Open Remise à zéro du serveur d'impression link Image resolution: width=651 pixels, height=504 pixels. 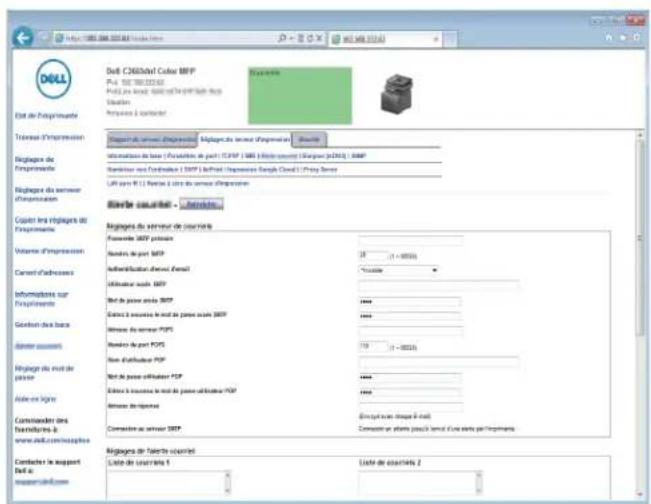[198, 183]
